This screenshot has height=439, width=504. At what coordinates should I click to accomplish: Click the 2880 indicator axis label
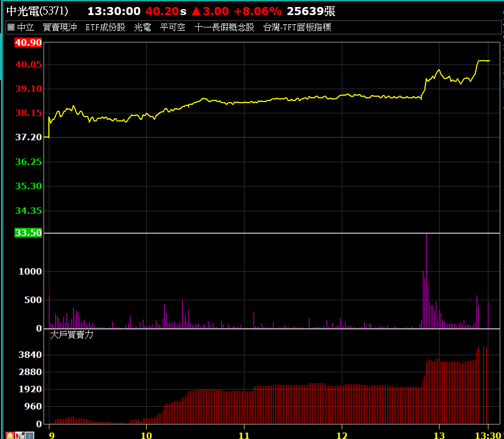tap(30, 372)
